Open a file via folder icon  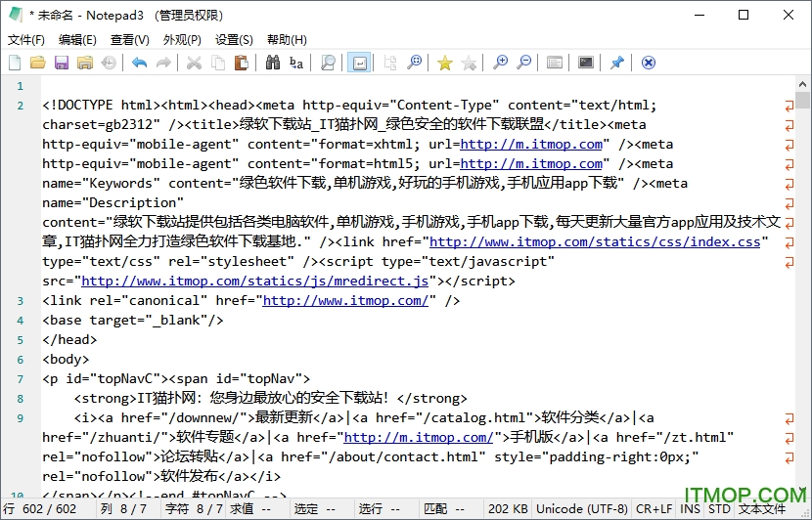point(38,63)
